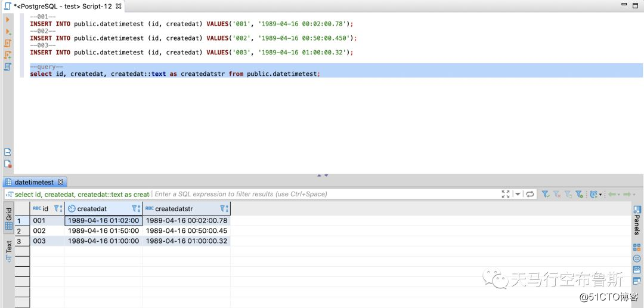
Task: Select cell 1989-04-16 00:02:00.78
Action: point(187,221)
